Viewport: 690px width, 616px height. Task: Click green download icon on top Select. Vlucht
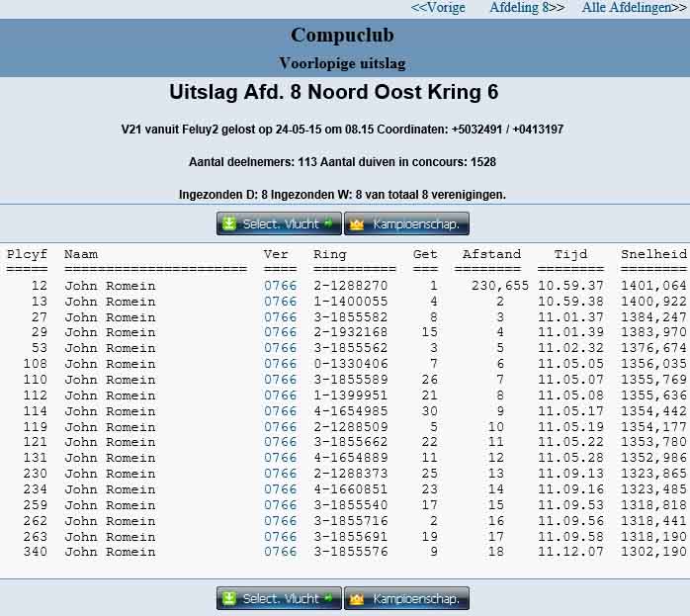pyautogui.click(x=229, y=223)
